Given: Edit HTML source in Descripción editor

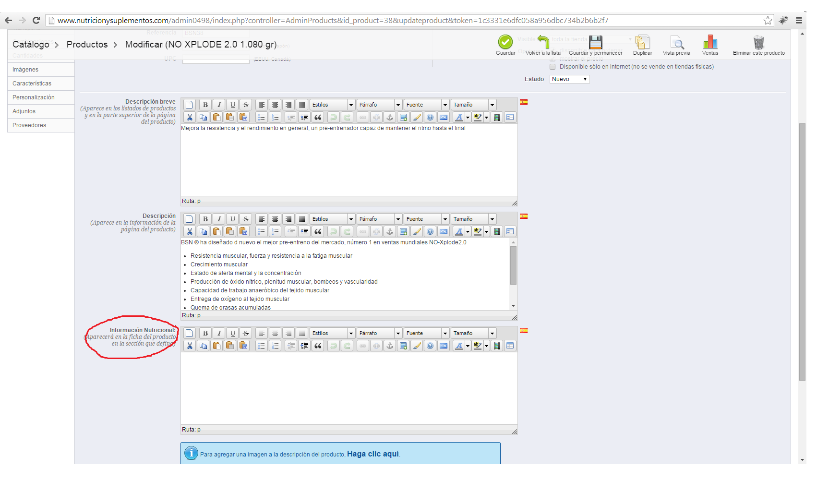Looking at the screenshot, I should point(444,231).
